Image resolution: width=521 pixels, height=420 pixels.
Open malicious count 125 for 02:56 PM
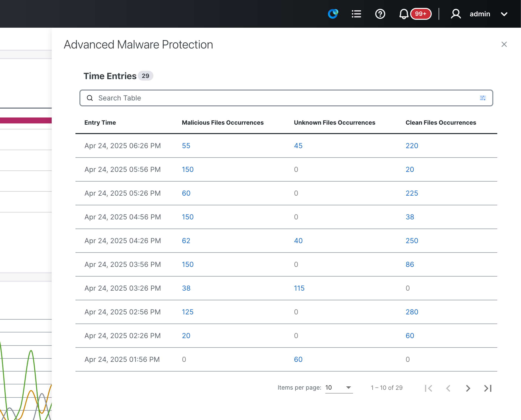(188, 312)
